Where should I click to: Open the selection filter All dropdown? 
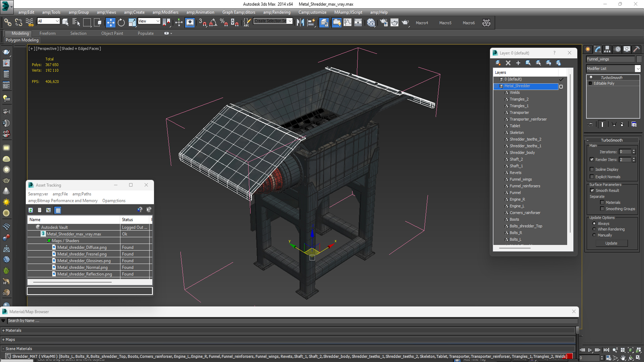click(x=57, y=21)
